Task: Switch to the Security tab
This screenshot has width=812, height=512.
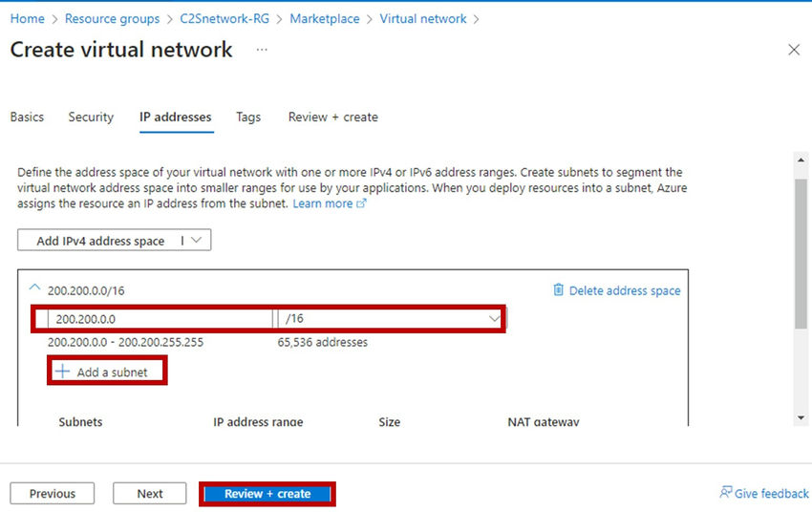Action: [91, 117]
